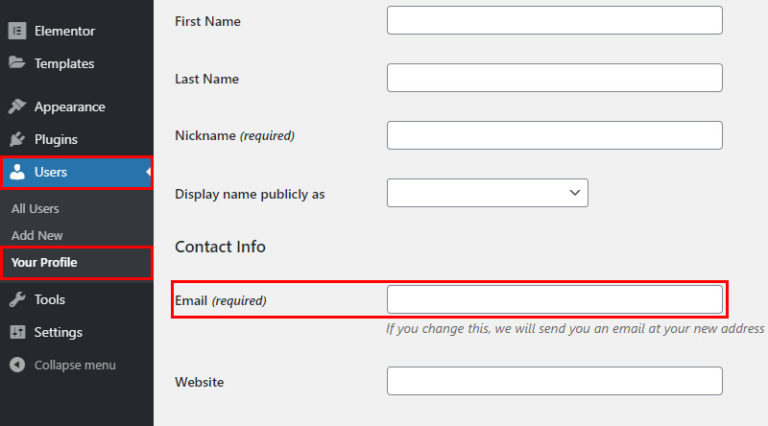The height and width of the screenshot is (426, 768).
Task: Open the Plugins menu
Action: pyautogui.click(x=55, y=139)
